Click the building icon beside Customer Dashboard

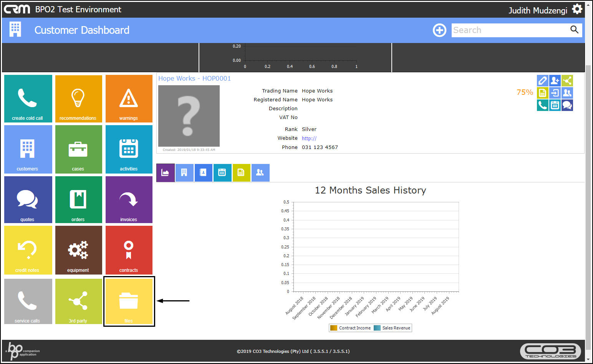coord(15,30)
